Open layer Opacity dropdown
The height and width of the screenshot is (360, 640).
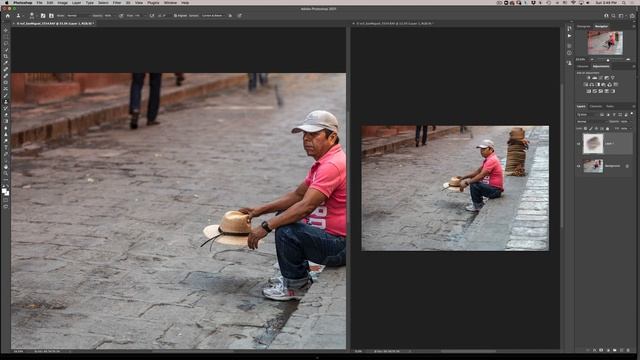point(627,122)
